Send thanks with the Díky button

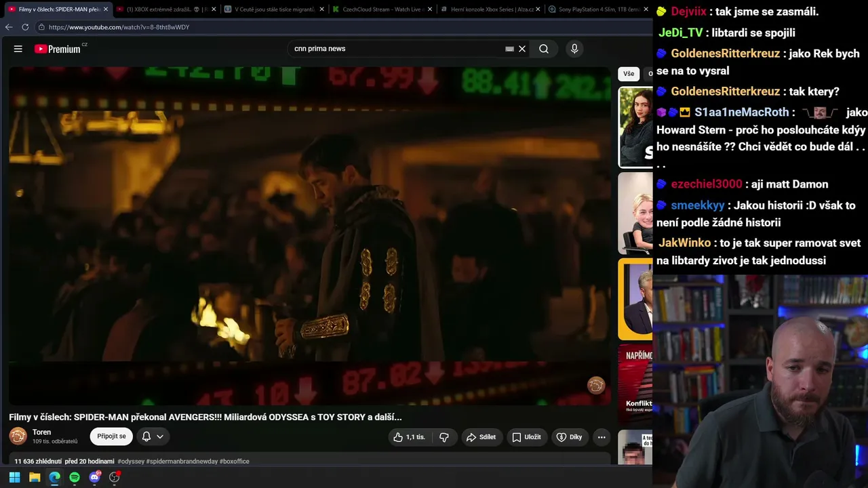pyautogui.click(x=570, y=437)
